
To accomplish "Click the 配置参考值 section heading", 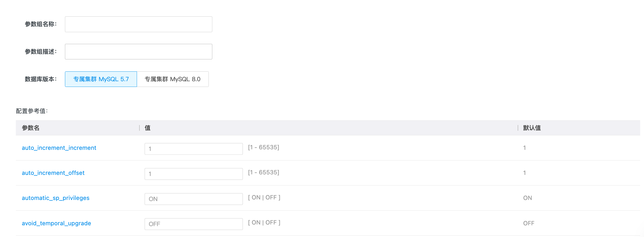I will pos(32,111).
